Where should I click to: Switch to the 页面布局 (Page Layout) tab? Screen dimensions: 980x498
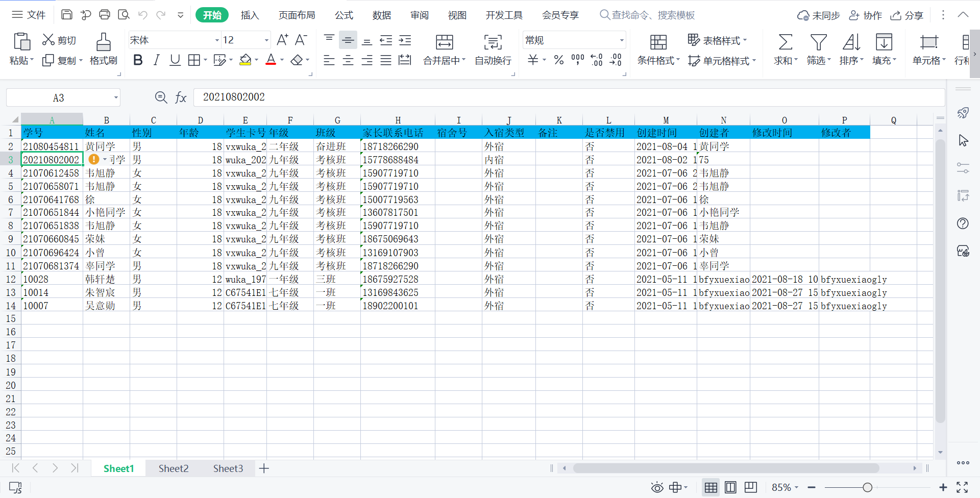pos(297,15)
